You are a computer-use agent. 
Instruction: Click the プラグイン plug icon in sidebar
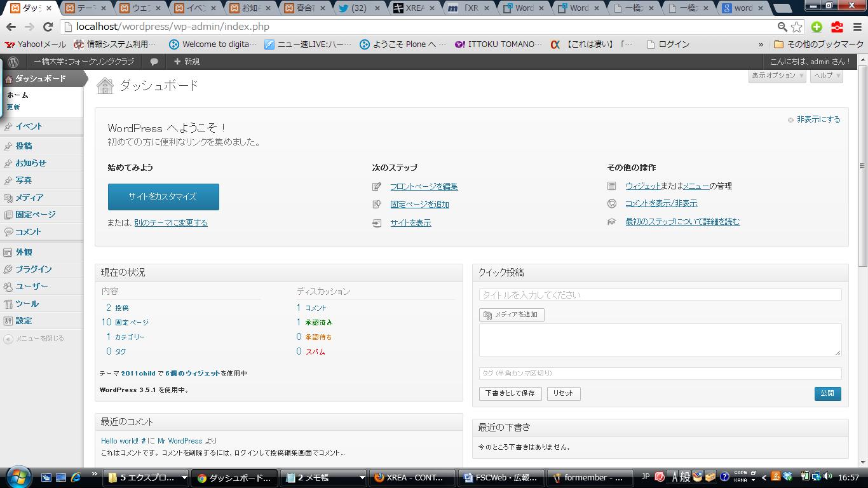pos(8,269)
